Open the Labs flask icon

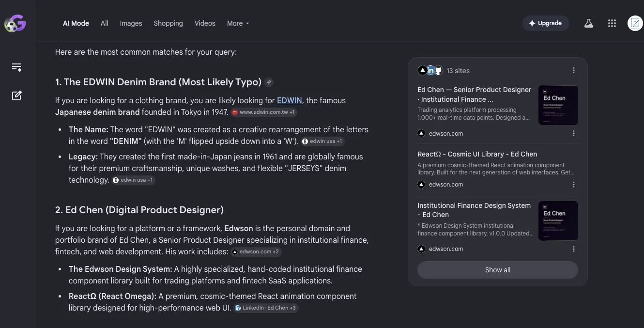point(589,23)
